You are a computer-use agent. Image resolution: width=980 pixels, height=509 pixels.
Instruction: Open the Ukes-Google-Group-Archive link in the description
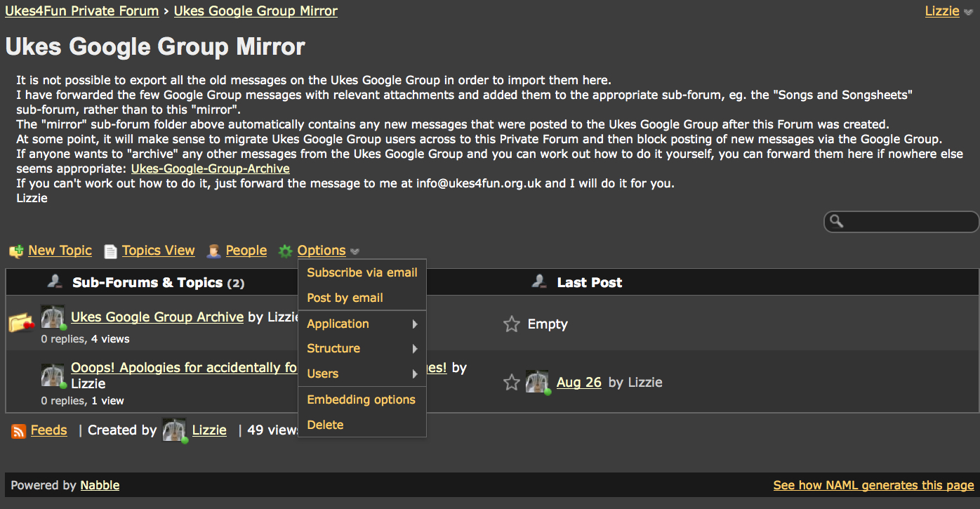point(210,168)
